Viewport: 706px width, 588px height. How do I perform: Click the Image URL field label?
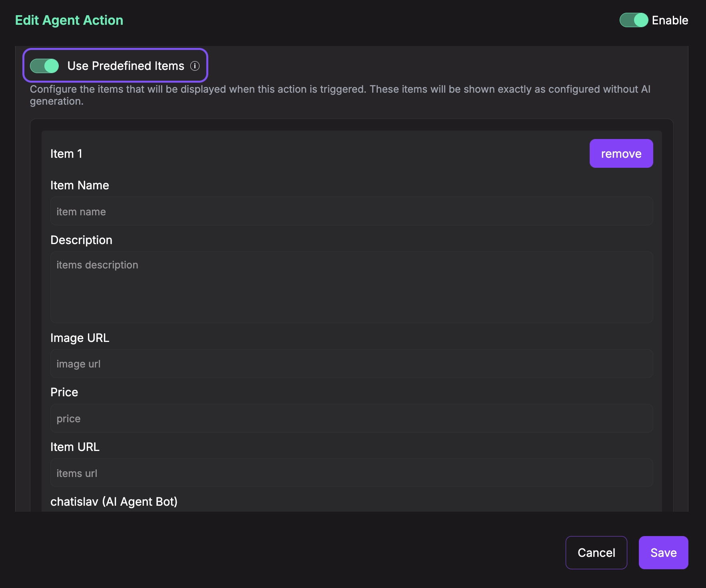tap(80, 338)
